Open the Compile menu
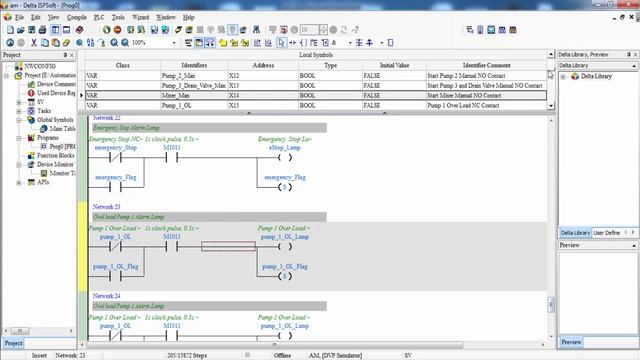Viewport: 640px width, 360px height. tap(77, 17)
